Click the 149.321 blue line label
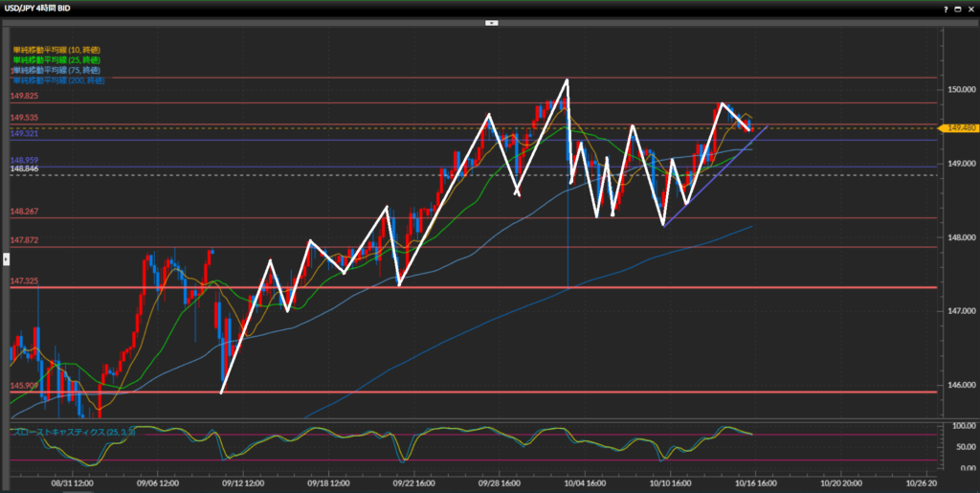The image size is (980, 493). [x=24, y=134]
